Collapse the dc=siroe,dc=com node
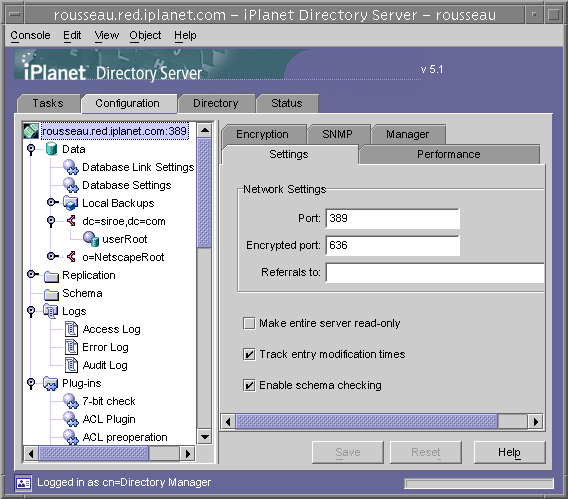The width and height of the screenshot is (568, 499). coord(51,221)
